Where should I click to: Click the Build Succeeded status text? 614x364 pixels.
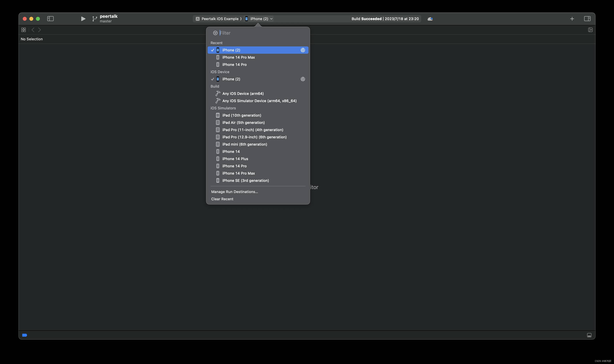[385, 19]
